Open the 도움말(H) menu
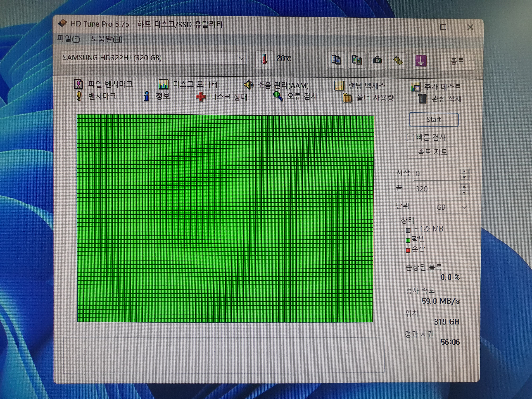Image resolution: width=532 pixels, height=399 pixels. [x=106, y=39]
